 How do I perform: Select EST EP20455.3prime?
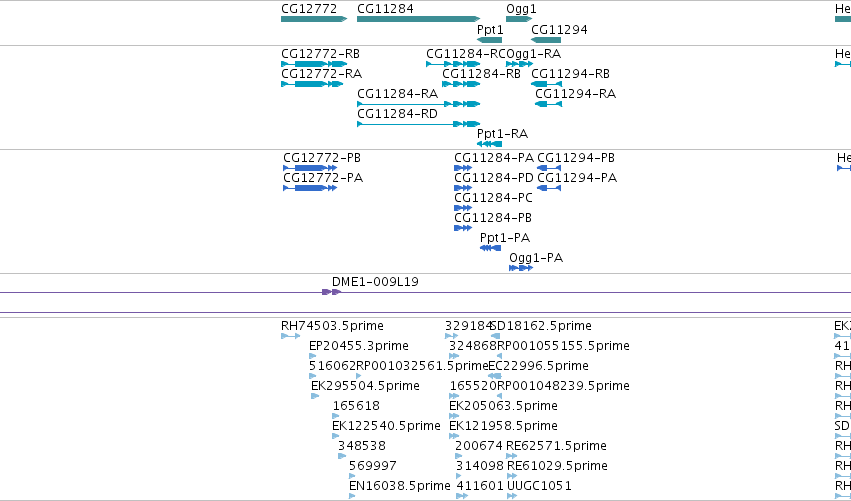[x=359, y=346]
